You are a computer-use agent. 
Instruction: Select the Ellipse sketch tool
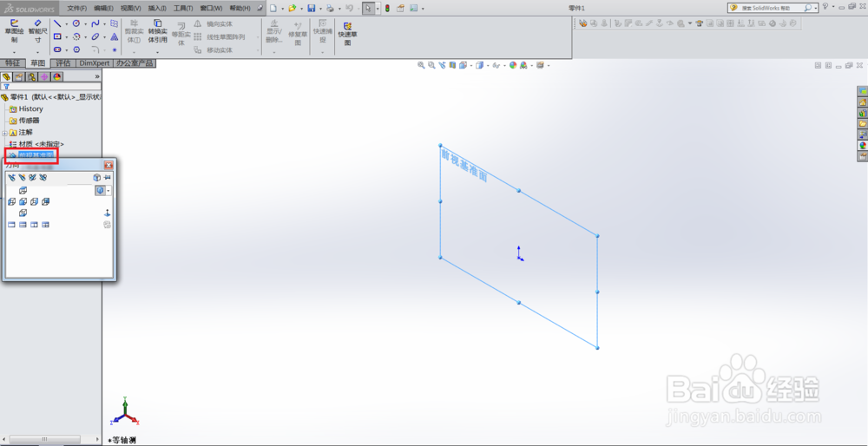pos(95,36)
